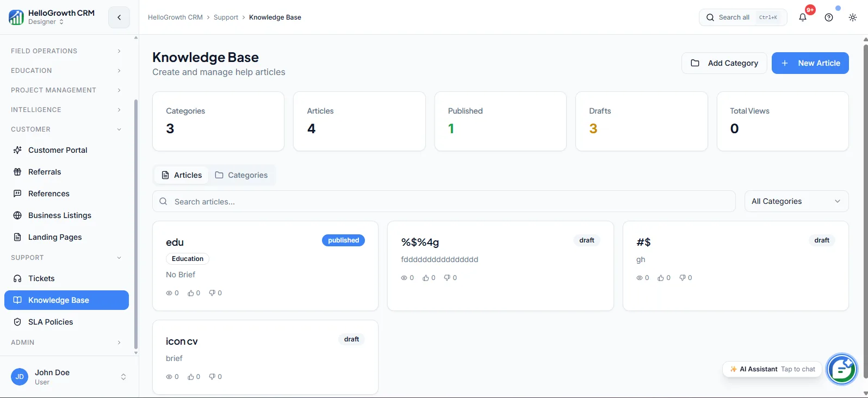Open Landing Pages in sidebar
Screen dimensions: 868x398
[66, 237]
